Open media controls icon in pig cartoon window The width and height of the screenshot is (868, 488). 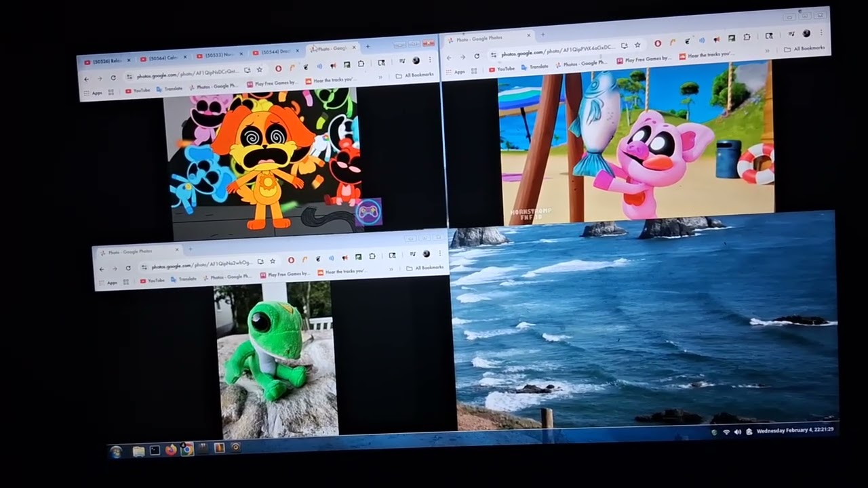pyautogui.click(x=791, y=34)
